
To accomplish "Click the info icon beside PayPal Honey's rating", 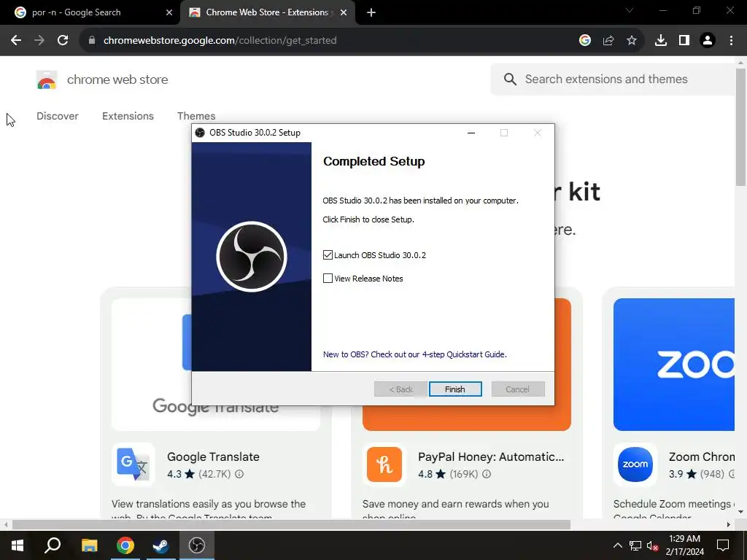I will point(487,474).
